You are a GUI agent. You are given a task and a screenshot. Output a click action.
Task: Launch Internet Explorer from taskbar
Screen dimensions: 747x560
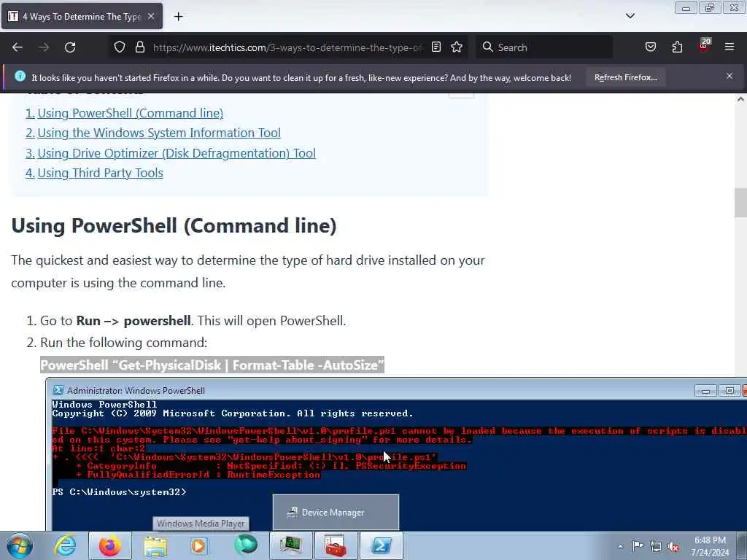pos(65,545)
